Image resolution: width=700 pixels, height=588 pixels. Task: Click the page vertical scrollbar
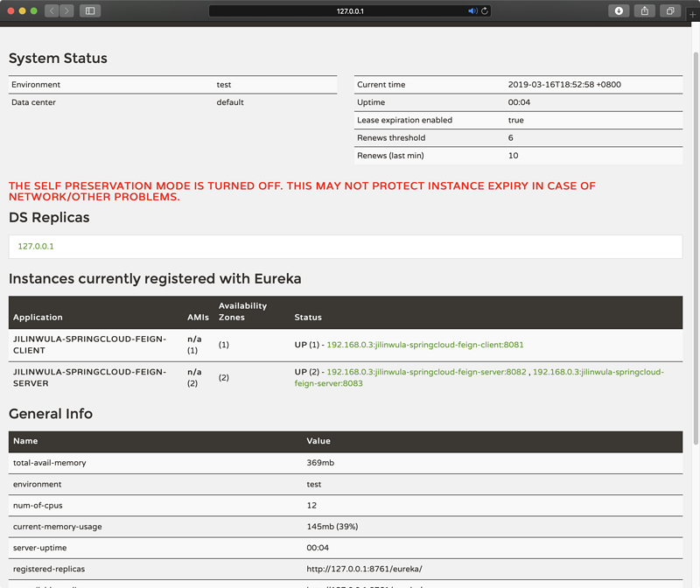pos(696,248)
